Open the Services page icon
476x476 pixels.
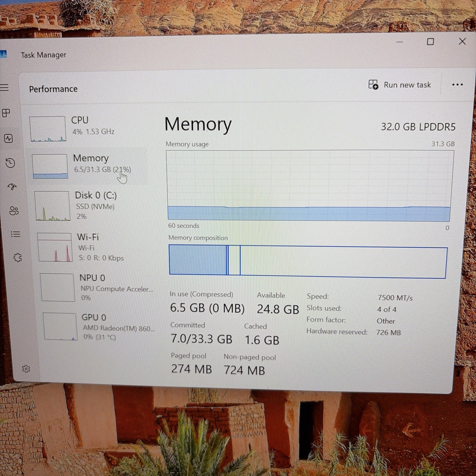click(18, 257)
